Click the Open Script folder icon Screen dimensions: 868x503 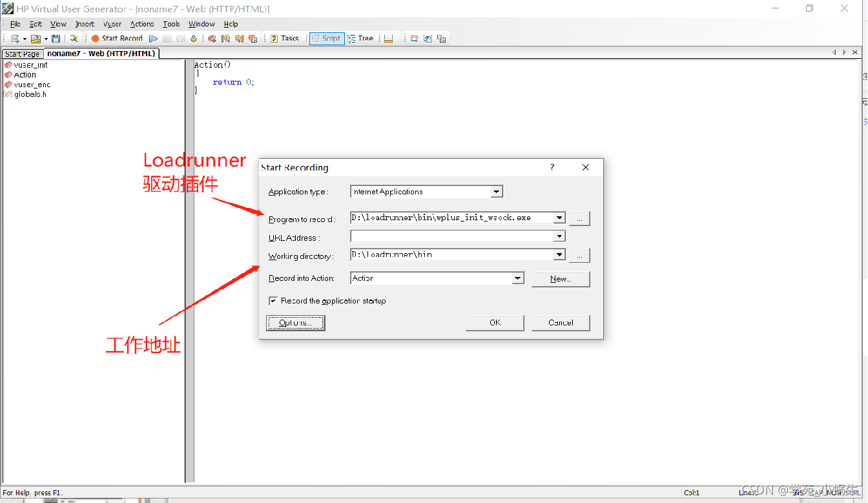36,39
